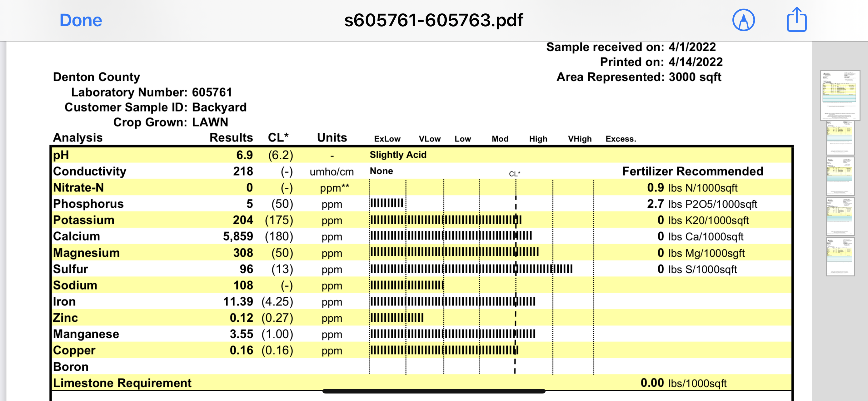The width and height of the screenshot is (868, 401).
Task: Click the Phosphorus row label
Action: pos(88,204)
